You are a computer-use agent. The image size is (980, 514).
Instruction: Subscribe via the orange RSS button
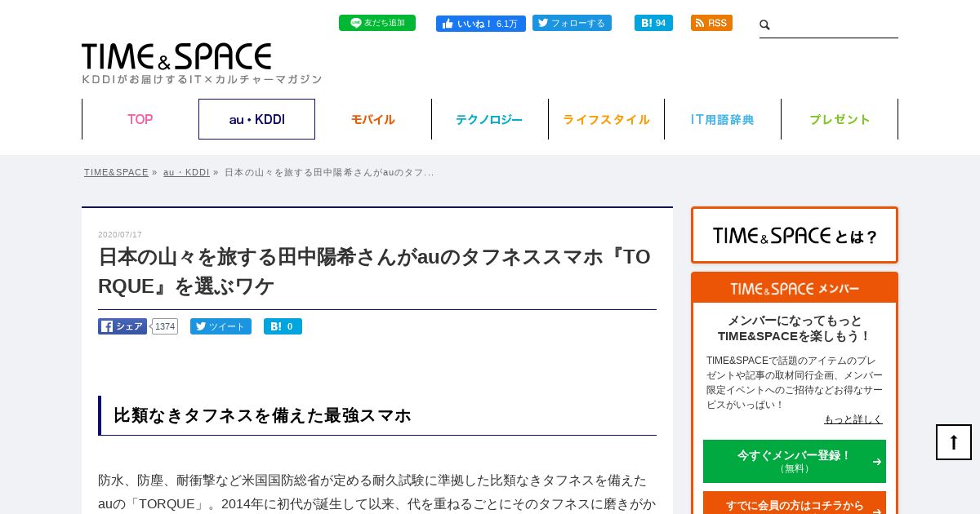coord(711,23)
